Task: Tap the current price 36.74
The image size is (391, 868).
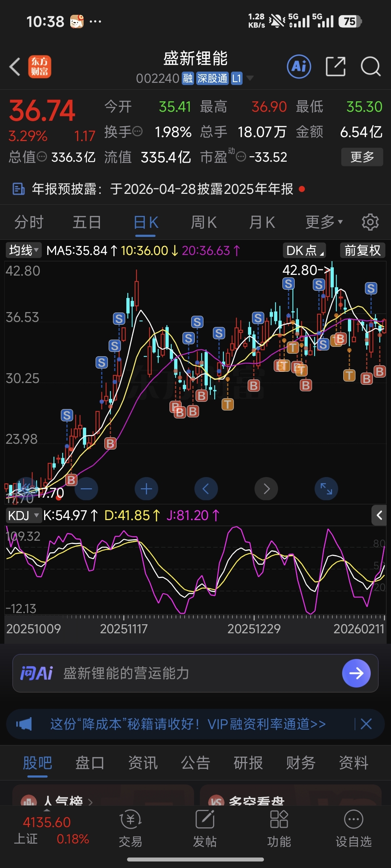Action: (42, 110)
